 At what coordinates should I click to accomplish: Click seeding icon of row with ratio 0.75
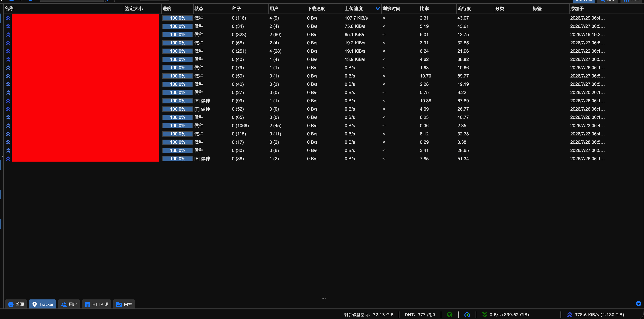[x=8, y=92]
